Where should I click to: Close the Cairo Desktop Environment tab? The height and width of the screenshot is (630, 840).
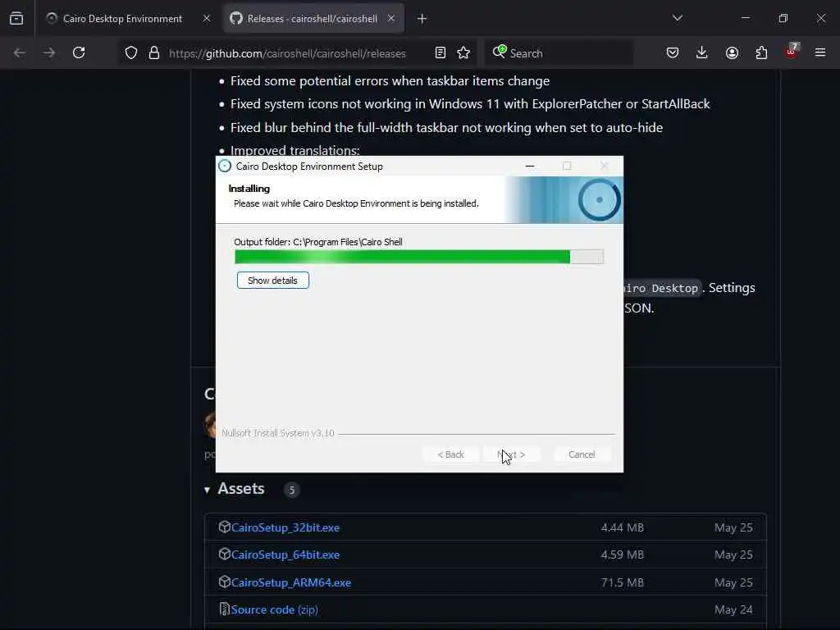click(x=207, y=19)
